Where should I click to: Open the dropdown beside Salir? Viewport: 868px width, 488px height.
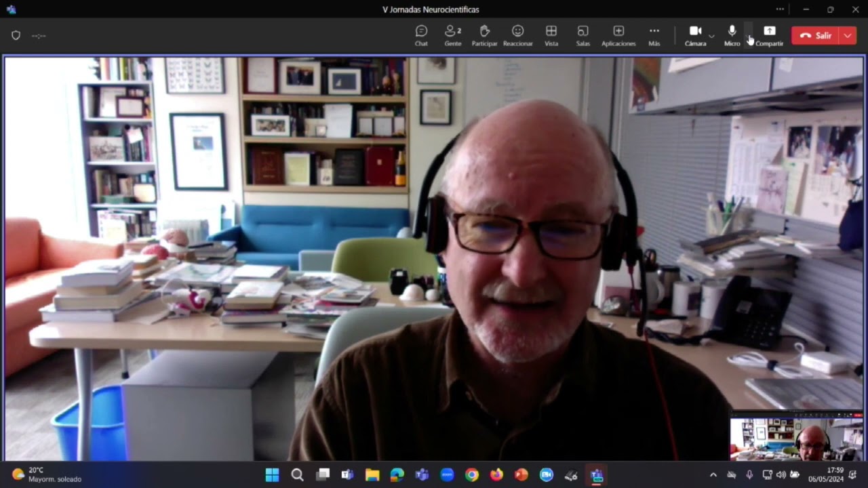pyautogui.click(x=848, y=35)
